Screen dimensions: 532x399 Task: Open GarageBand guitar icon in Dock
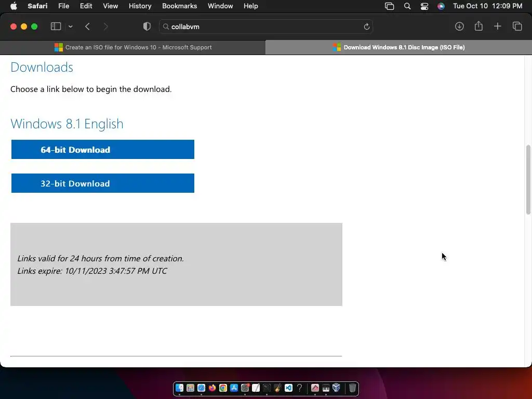[277, 388]
